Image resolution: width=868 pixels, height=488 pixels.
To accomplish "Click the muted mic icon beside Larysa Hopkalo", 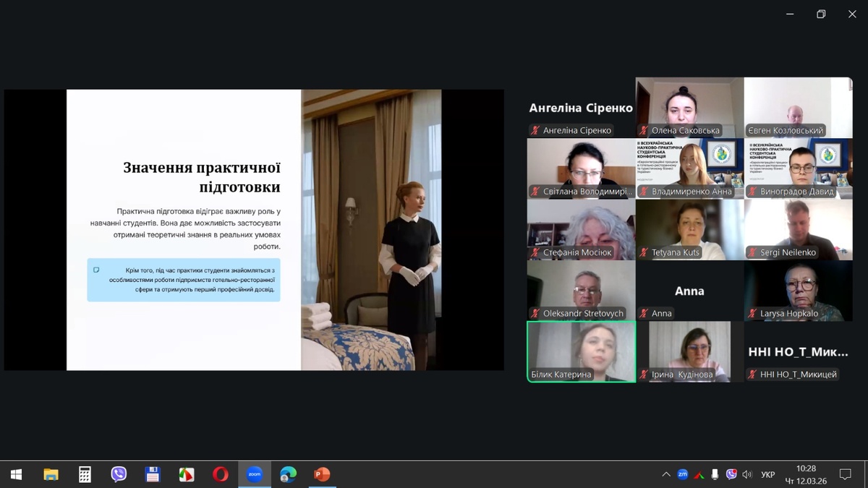I will click(x=752, y=314).
